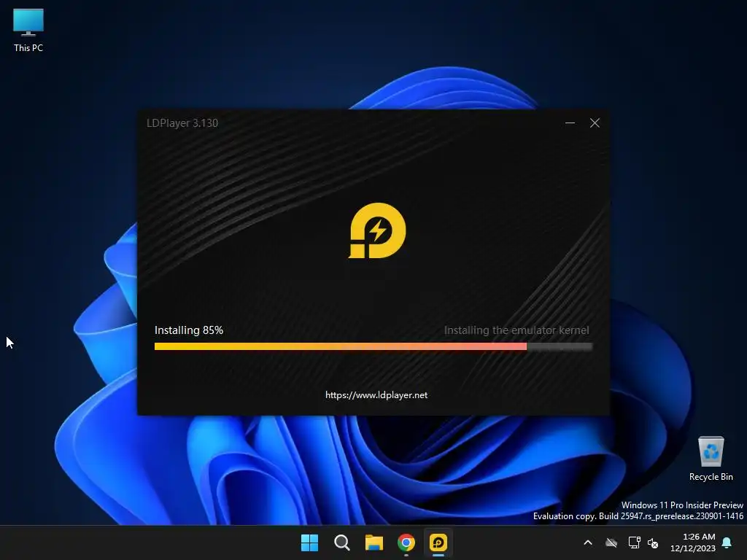Open taskbar Search
This screenshot has height=560, width=747.
click(x=341, y=542)
